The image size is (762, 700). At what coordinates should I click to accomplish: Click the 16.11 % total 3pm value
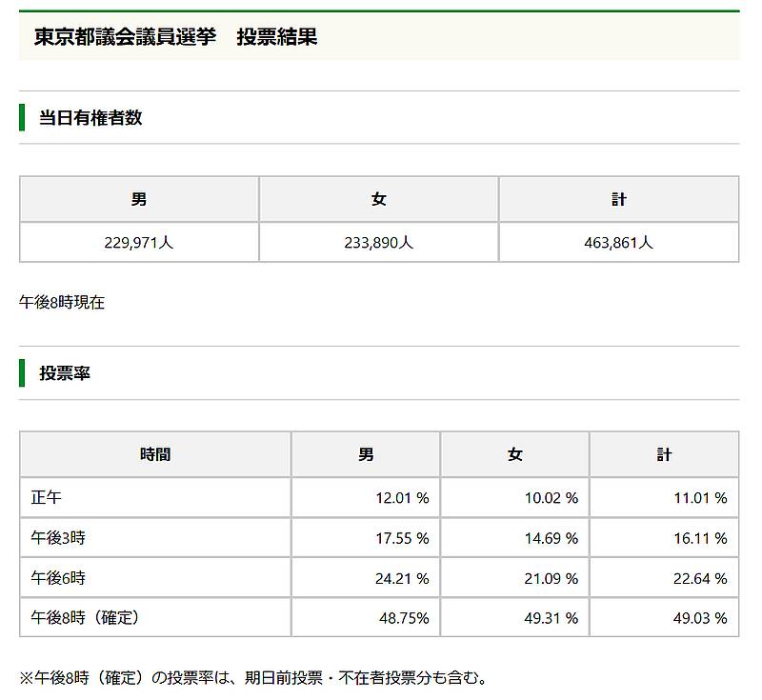coord(700,538)
